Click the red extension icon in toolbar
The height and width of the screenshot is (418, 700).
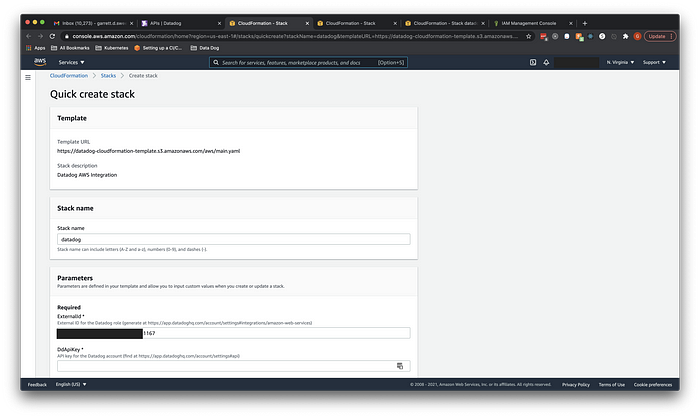pyautogui.click(x=543, y=36)
